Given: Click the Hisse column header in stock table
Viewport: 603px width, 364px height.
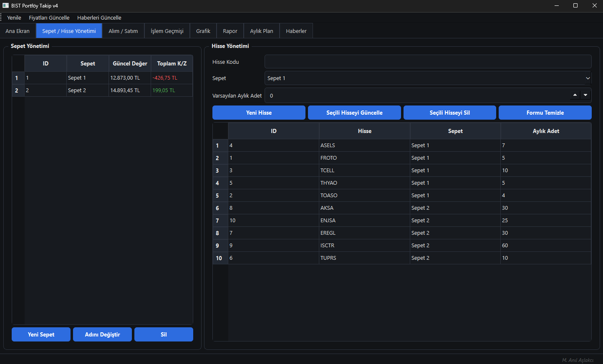Looking at the screenshot, I should click(x=364, y=131).
